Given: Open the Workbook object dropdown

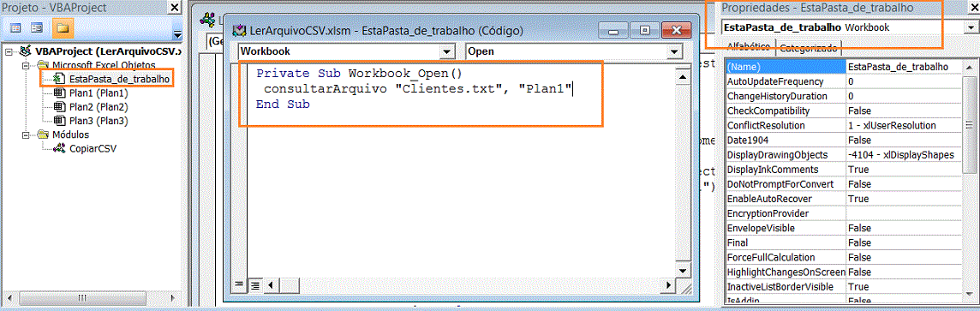Looking at the screenshot, I should tap(446, 51).
